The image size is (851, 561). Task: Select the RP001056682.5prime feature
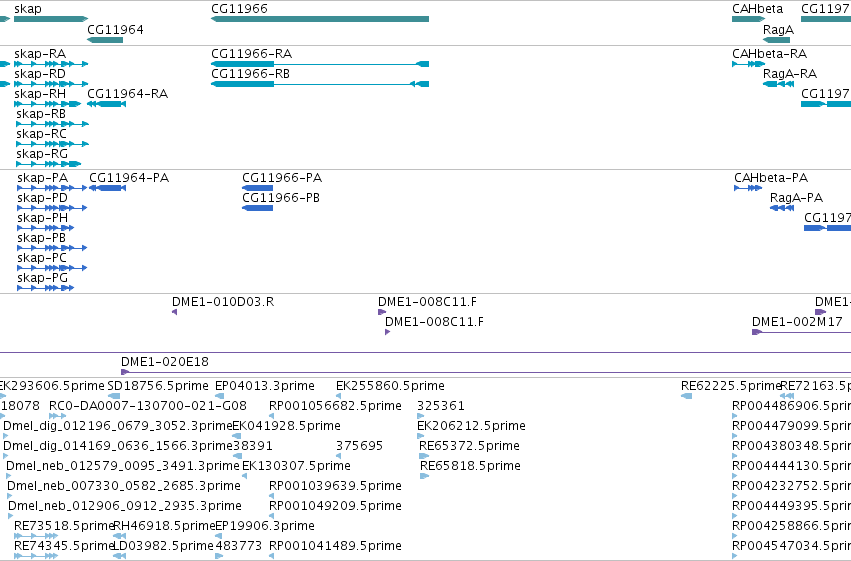point(272,416)
